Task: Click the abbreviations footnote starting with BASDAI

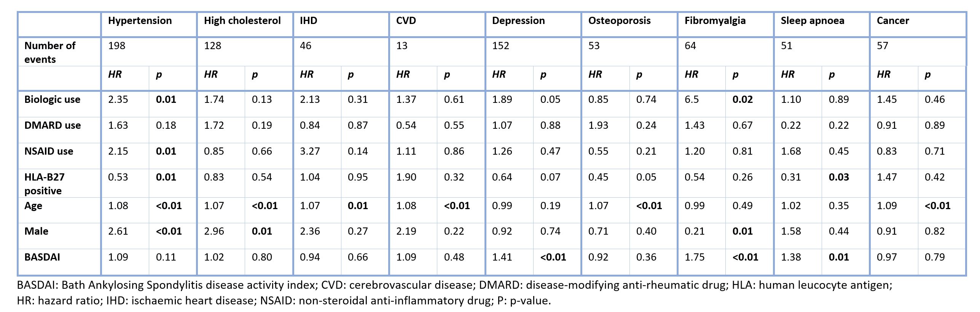Action: point(264,293)
